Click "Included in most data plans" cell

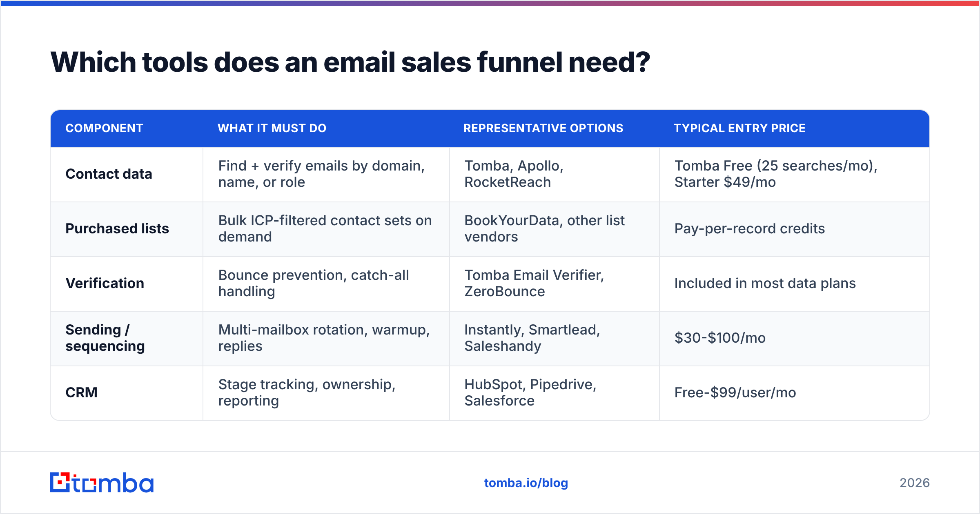pyautogui.click(x=794, y=284)
